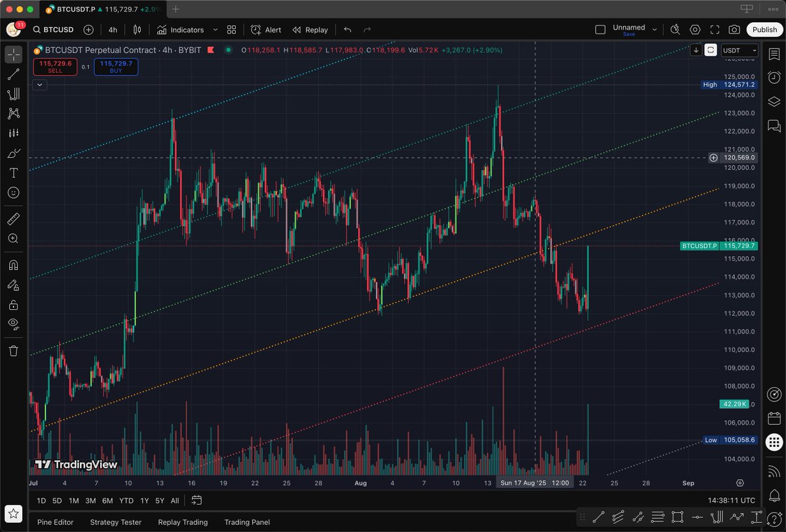Toggle magnet mode for drawings
Screen dimensions: 786x532
(x=13, y=265)
